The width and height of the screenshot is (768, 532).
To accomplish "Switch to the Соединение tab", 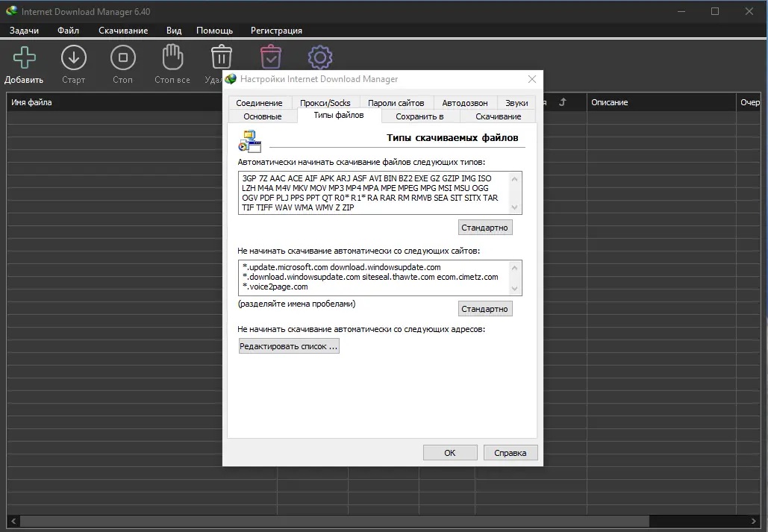I will 259,103.
